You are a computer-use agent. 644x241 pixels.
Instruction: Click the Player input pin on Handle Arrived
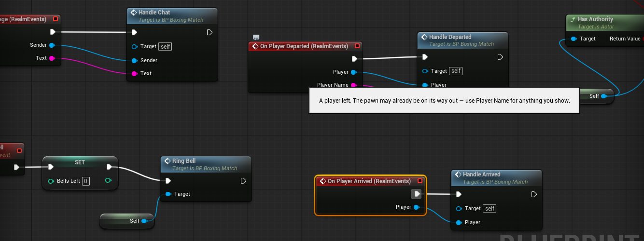459,222
